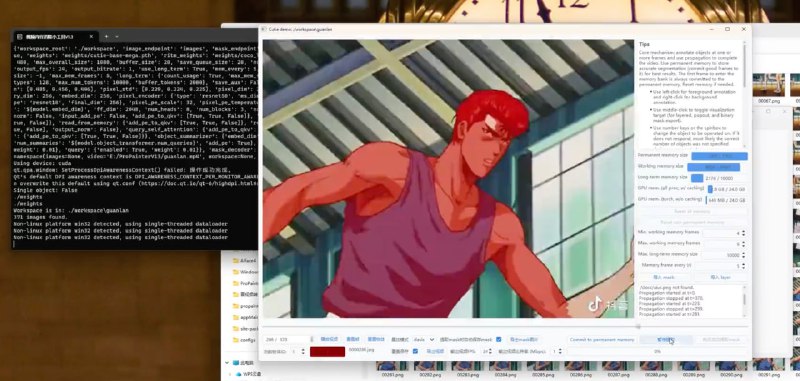Click the red object color swatch
This screenshot has width=800, height=381.
327,352
